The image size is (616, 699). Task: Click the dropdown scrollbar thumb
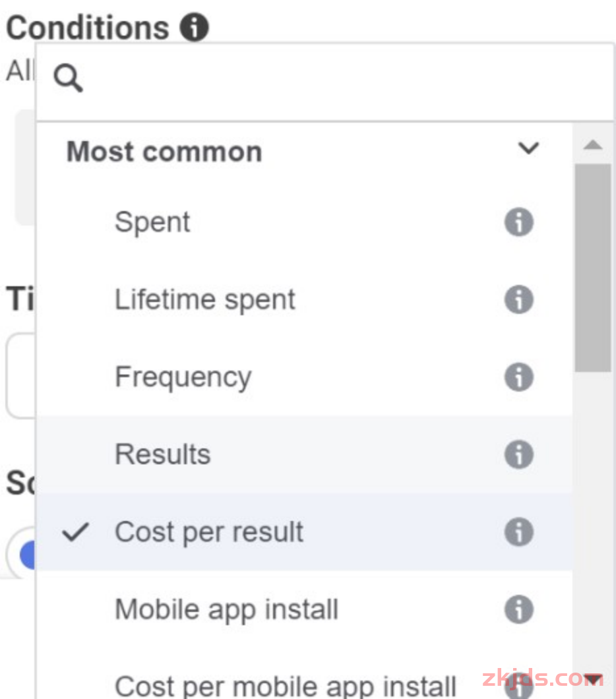click(x=593, y=267)
